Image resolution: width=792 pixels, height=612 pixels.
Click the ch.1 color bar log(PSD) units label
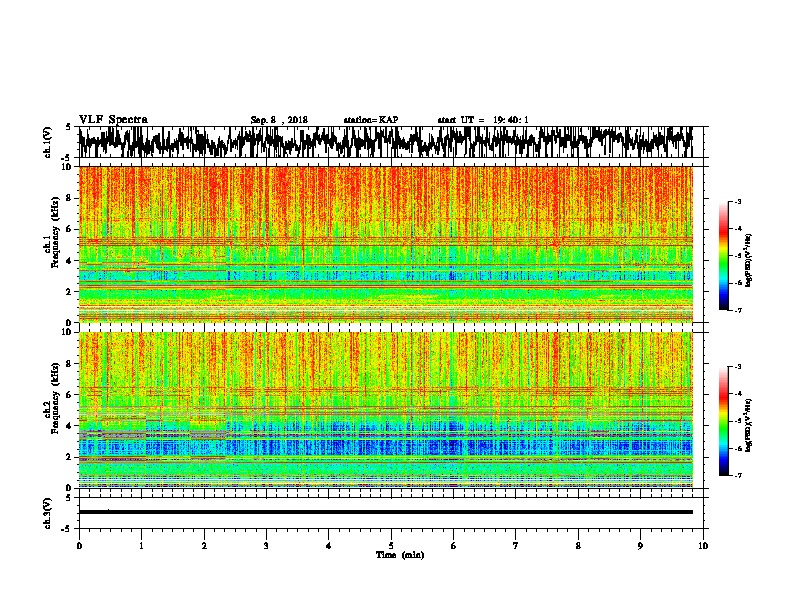point(749,260)
